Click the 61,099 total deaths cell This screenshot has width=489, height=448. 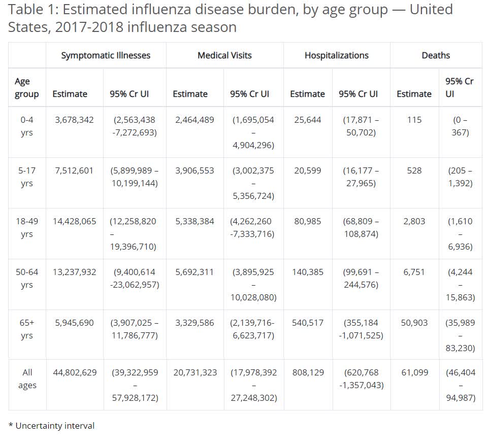(x=414, y=372)
